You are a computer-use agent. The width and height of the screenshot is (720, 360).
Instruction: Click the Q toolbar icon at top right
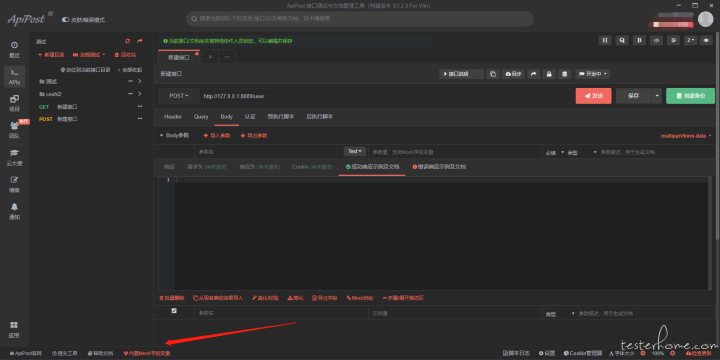[x=622, y=40]
